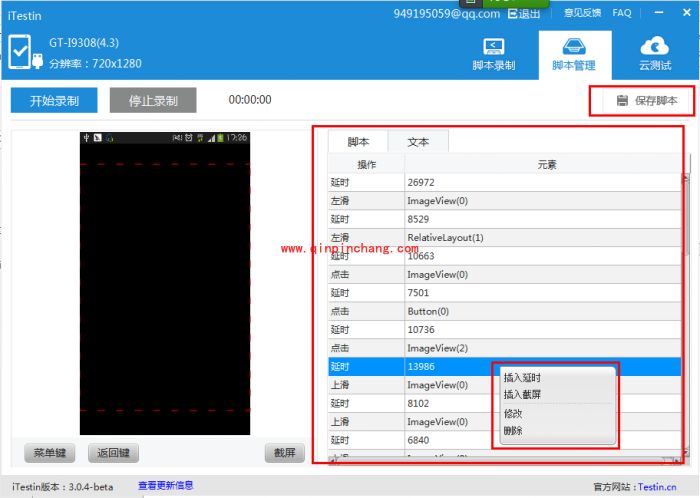
Task: Select the 脚本 tab in script panel
Action: (358, 142)
